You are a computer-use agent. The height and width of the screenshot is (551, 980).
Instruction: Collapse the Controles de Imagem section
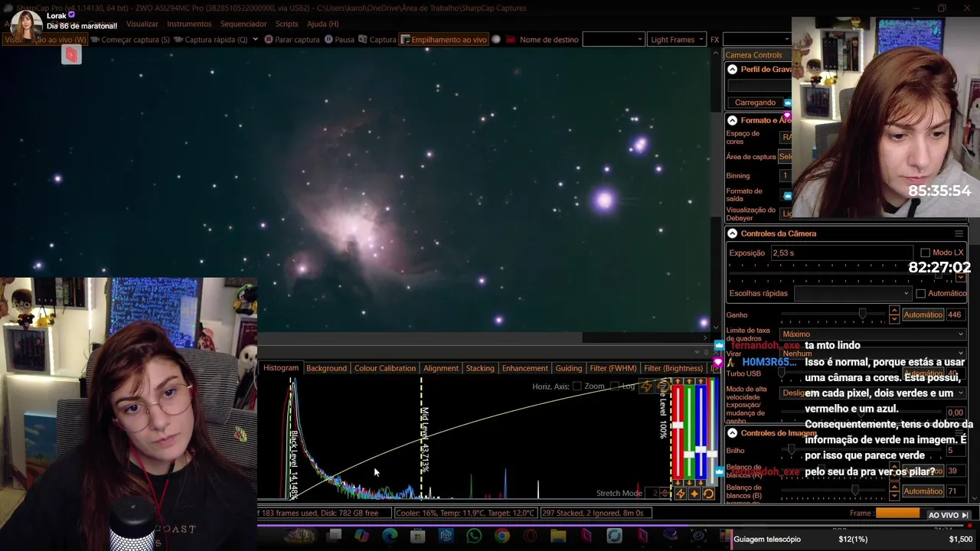(x=732, y=433)
